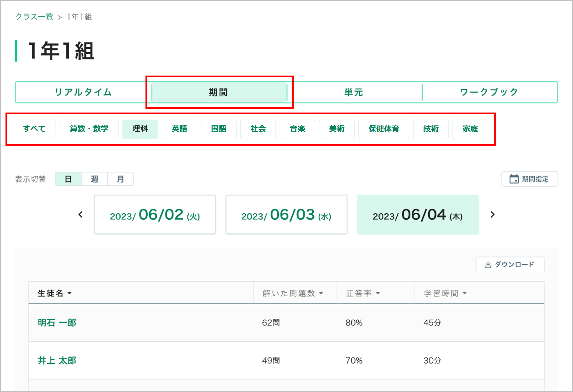573x392 pixels.
Task: Click the calendar icon in 期間指定
Action: (514, 179)
